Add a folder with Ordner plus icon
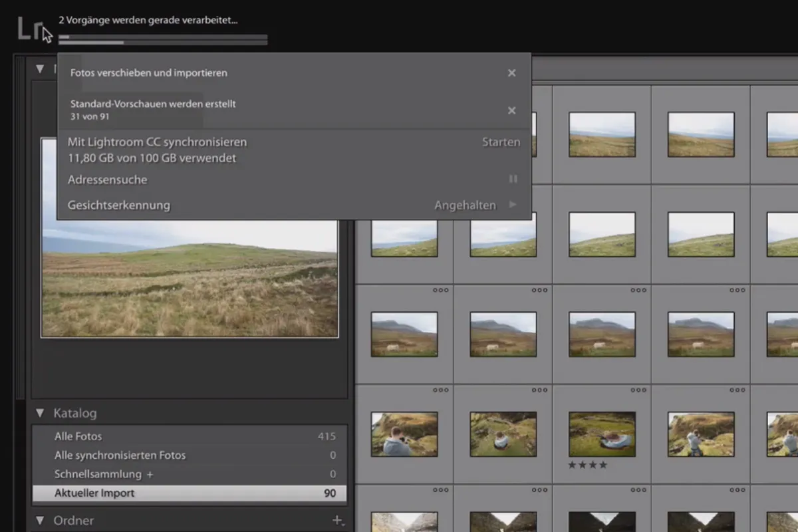798x532 pixels. click(x=337, y=521)
